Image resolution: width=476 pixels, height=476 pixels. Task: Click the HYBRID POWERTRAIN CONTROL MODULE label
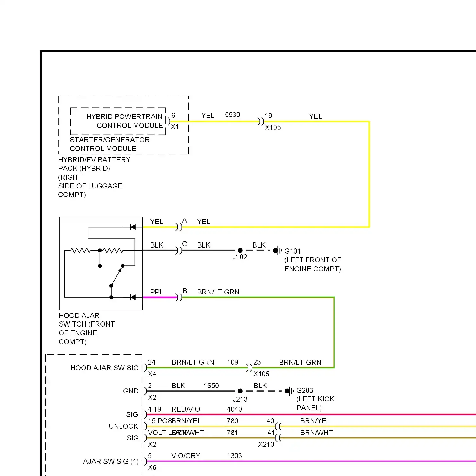click(125, 121)
